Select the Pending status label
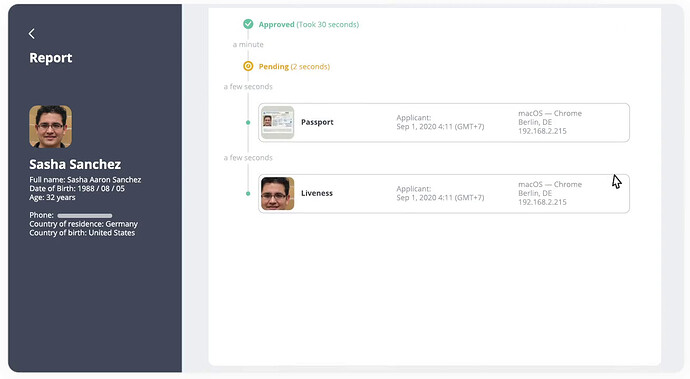The height and width of the screenshot is (379, 690). [274, 66]
